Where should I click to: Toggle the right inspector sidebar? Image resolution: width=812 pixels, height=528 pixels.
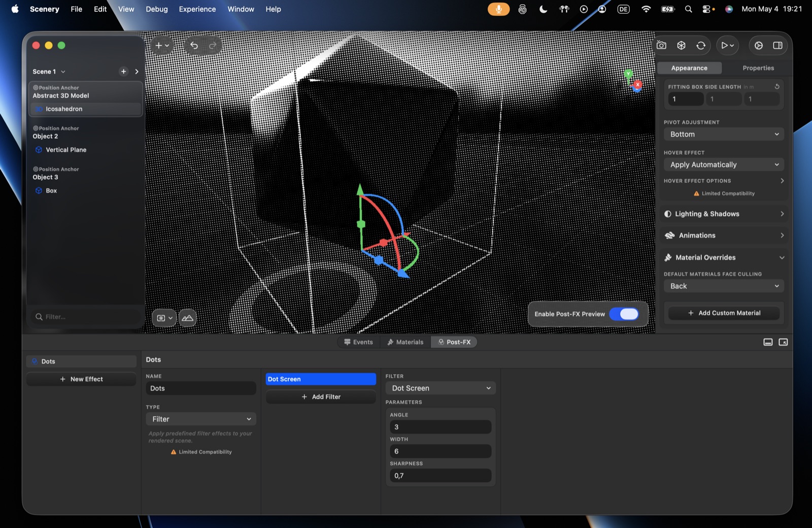coord(777,46)
